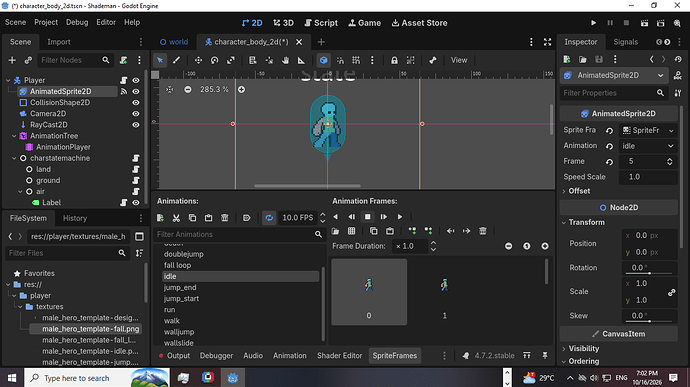Stop the animation frames playback
Image resolution: width=690 pixels, height=387 pixels.
tap(367, 217)
